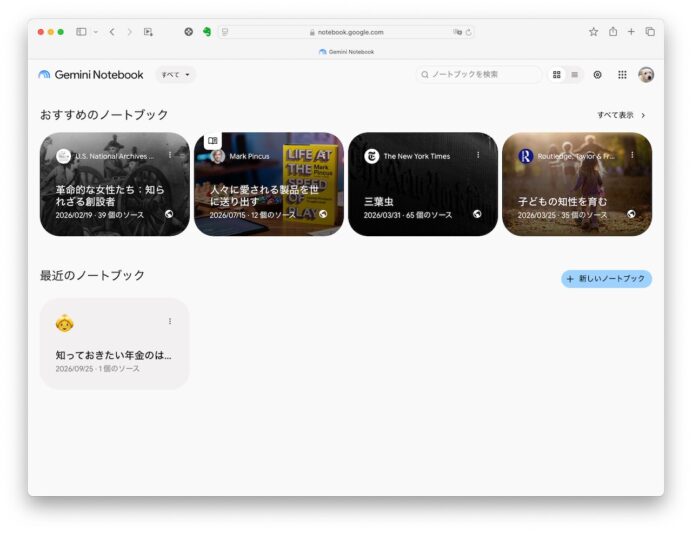
Task: Click U.S. National Archives avatar icon
Action: coord(64,156)
